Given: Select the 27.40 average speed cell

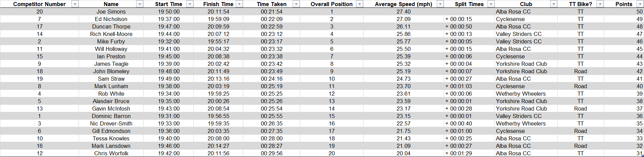Looking at the screenshot, I should 403,12.
